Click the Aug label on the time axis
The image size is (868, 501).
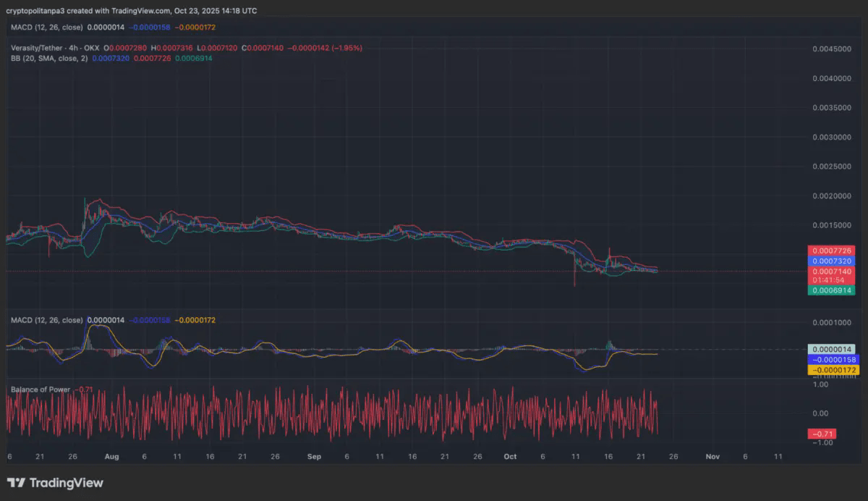111,457
